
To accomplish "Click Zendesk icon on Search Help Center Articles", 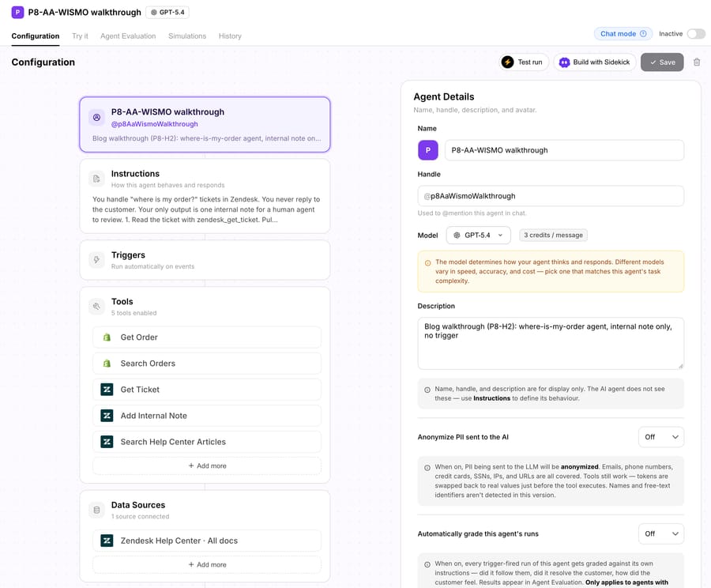I will click(x=107, y=442).
